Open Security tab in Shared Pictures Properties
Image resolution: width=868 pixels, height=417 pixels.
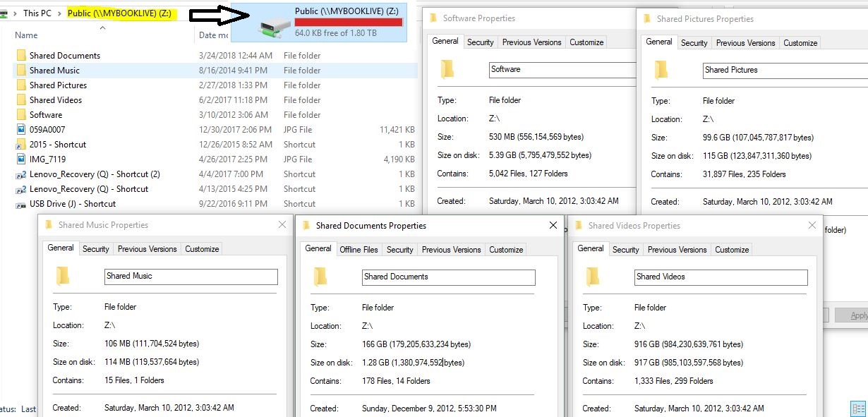pos(694,43)
